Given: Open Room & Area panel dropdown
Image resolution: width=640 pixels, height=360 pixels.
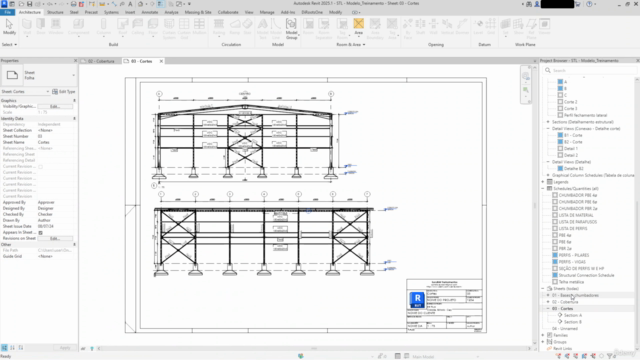Looking at the screenshot, I should (351, 44).
